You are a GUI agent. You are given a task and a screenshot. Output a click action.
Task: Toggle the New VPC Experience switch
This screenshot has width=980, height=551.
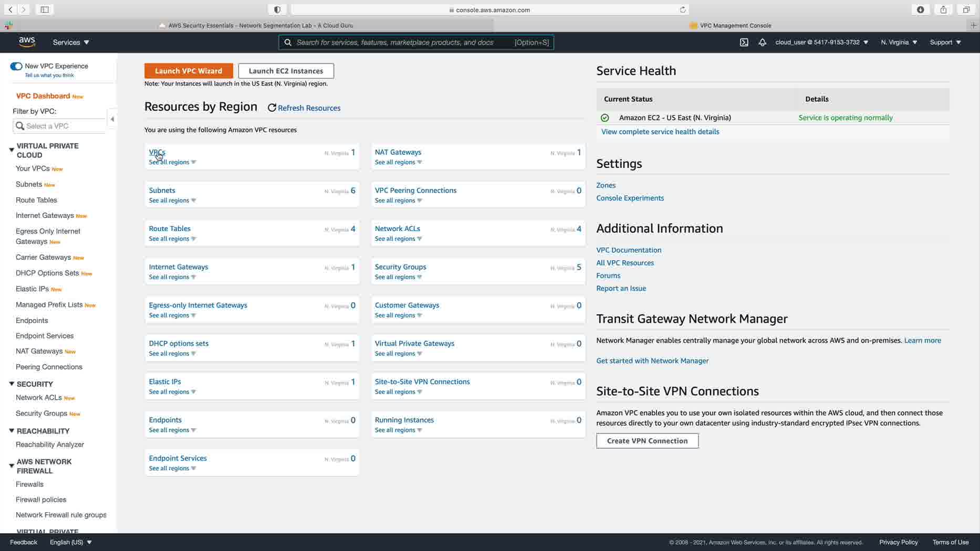click(16, 66)
